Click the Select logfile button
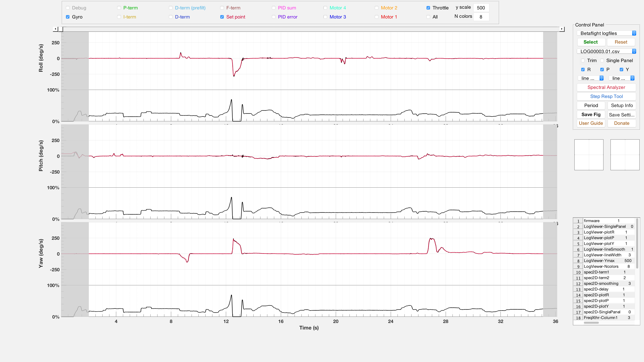This screenshot has height=362, width=644. pos(591,42)
